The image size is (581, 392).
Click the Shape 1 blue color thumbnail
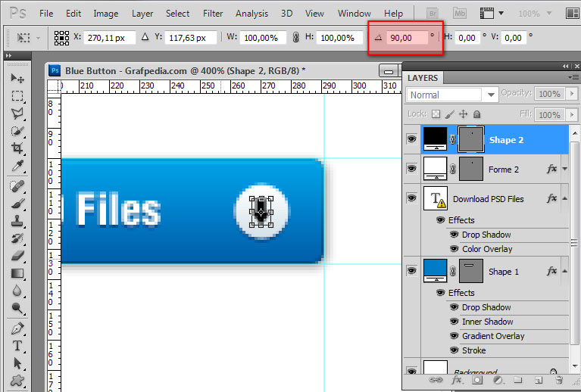(x=436, y=271)
